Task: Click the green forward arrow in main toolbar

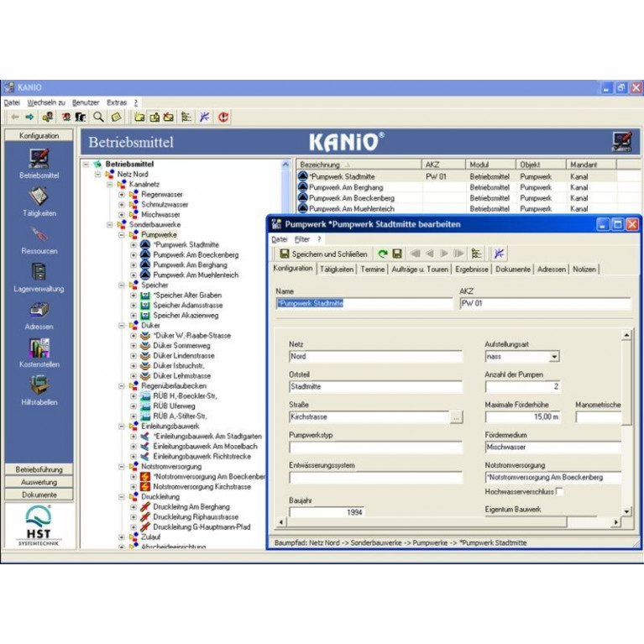Action: [x=29, y=118]
